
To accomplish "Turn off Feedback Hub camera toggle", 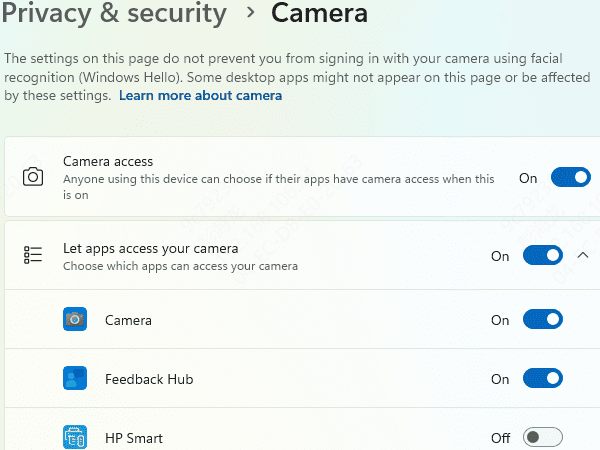I will click(x=543, y=378).
